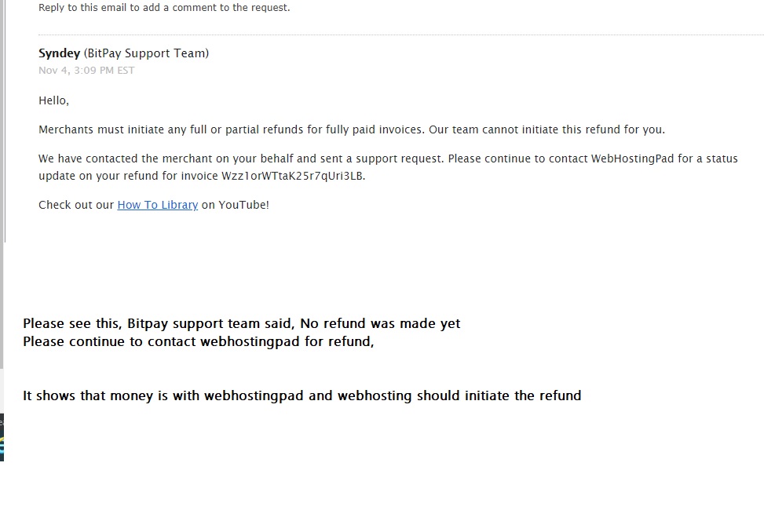Open the How To Library link

pos(157,205)
